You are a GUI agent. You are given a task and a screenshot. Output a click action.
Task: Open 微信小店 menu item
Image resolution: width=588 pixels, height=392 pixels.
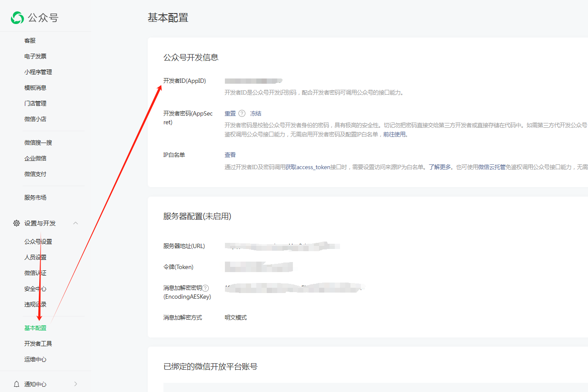point(35,119)
